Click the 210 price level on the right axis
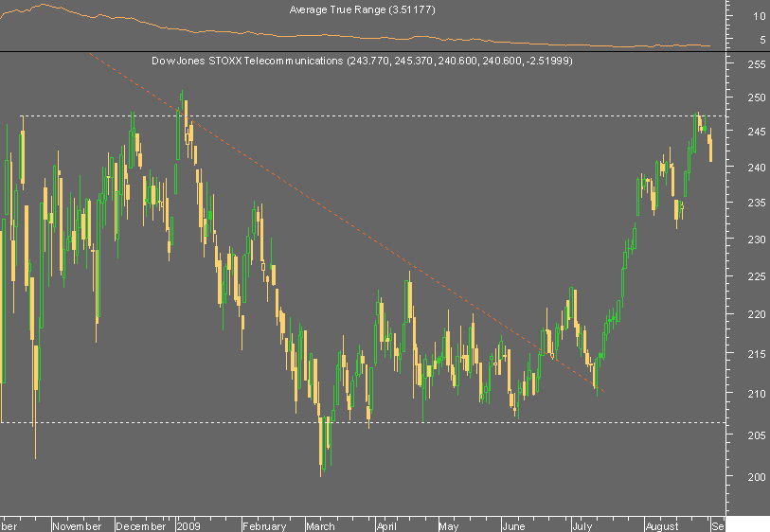The height and width of the screenshot is (532, 770). tap(756, 394)
